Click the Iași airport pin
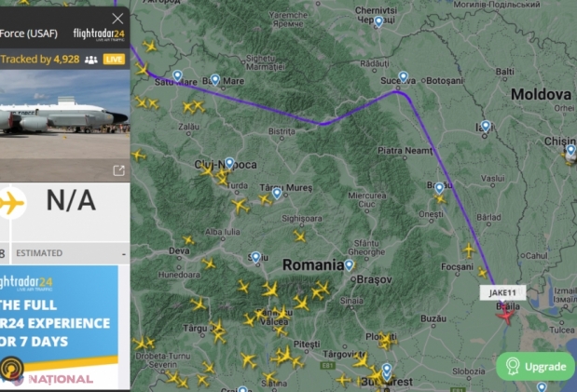 click(486, 126)
